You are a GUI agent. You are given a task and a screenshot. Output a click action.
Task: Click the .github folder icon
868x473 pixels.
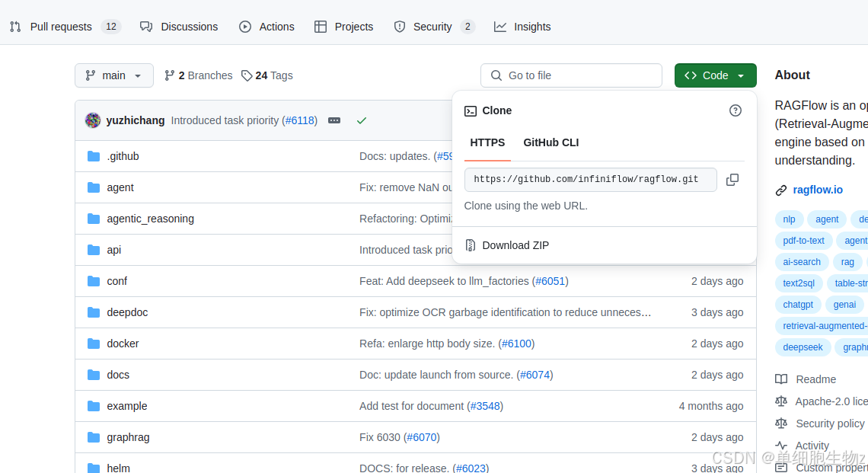point(94,156)
